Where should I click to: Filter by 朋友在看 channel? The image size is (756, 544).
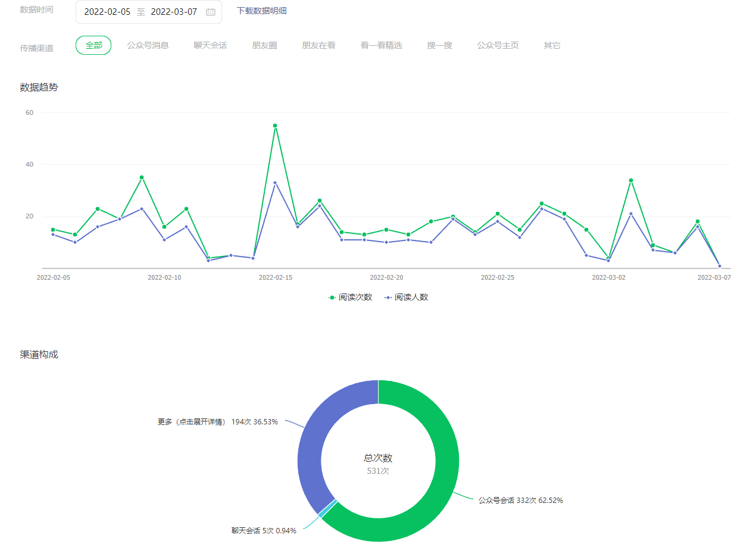318,45
